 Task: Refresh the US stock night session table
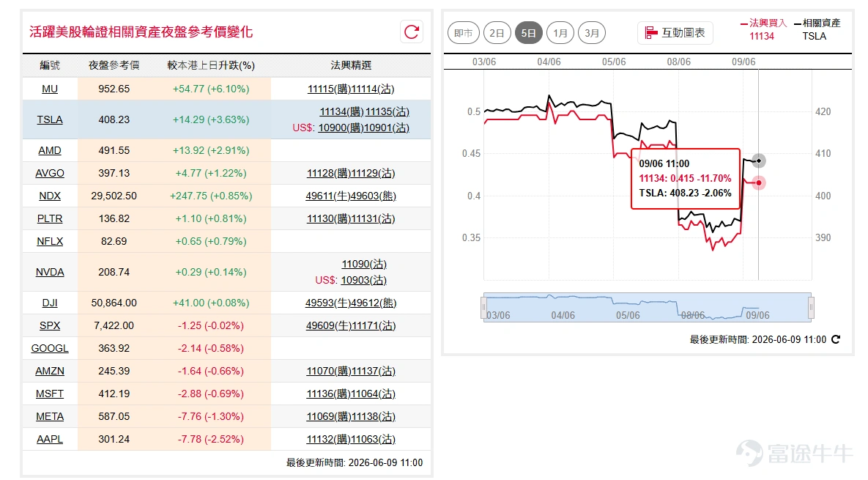click(412, 32)
